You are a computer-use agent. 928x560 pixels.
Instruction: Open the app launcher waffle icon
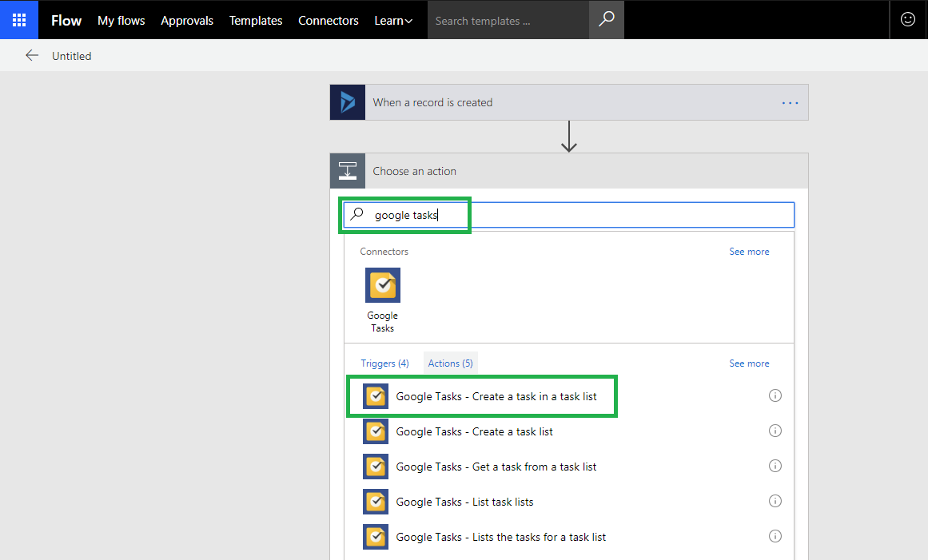[x=19, y=20]
